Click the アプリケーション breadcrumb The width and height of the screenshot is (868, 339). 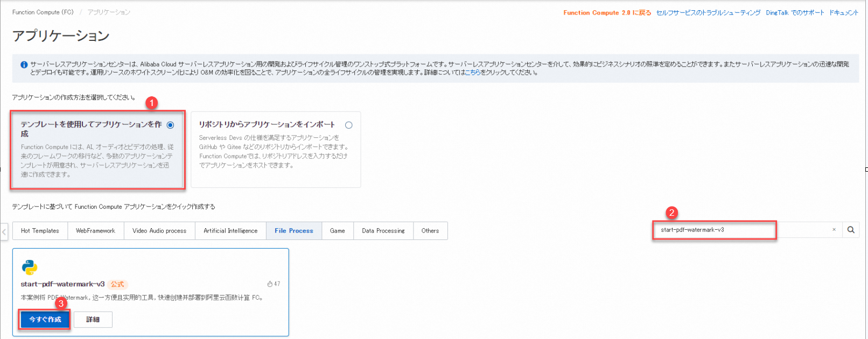[109, 12]
